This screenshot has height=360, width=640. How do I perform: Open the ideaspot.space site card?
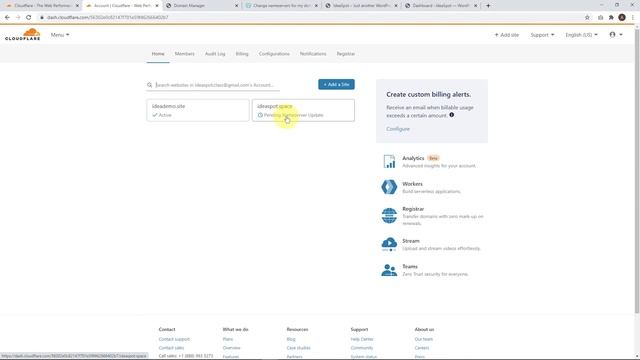(x=303, y=110)
